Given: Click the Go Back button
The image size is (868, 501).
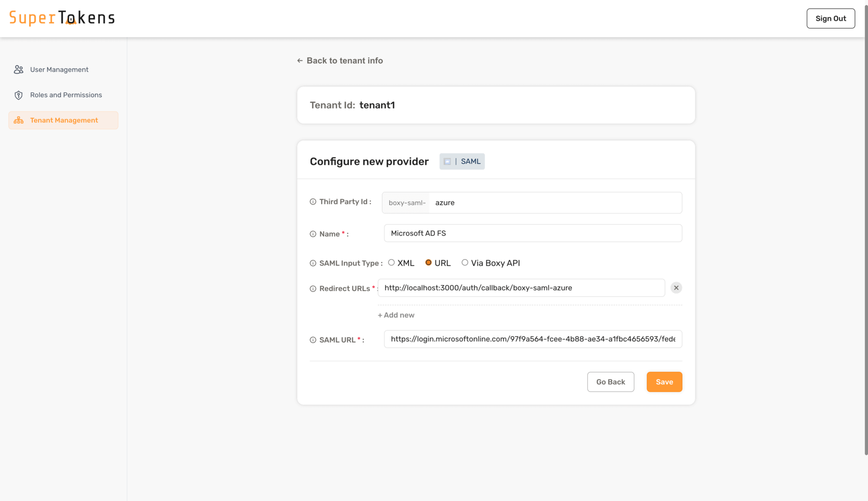Looking at the screenshot, I should click(x=610, y=382).
